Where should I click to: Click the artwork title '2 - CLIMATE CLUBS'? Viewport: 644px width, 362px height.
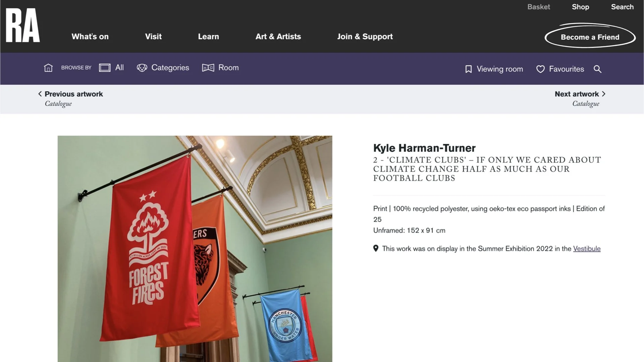487,169
